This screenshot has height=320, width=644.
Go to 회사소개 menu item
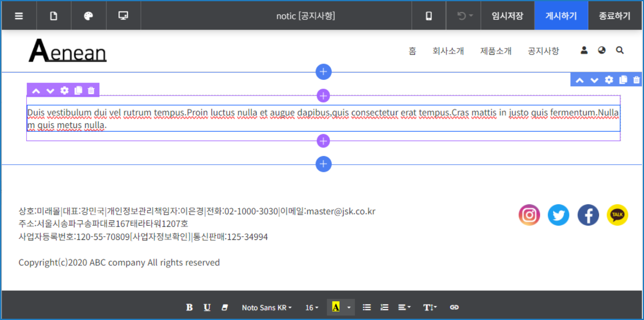pyautogui.click(x=448, y=51)
